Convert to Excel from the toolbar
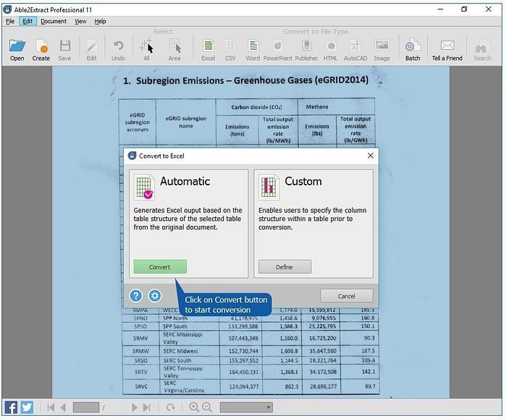The width and height of the screenshot is (506, 420). pos(208,50)
